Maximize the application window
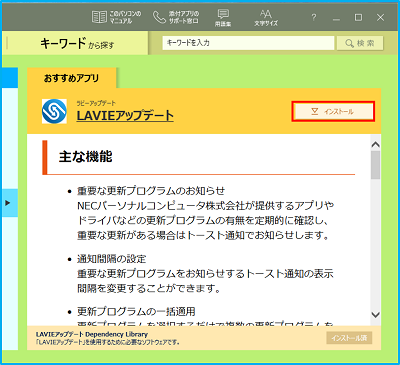 point(358,18)
